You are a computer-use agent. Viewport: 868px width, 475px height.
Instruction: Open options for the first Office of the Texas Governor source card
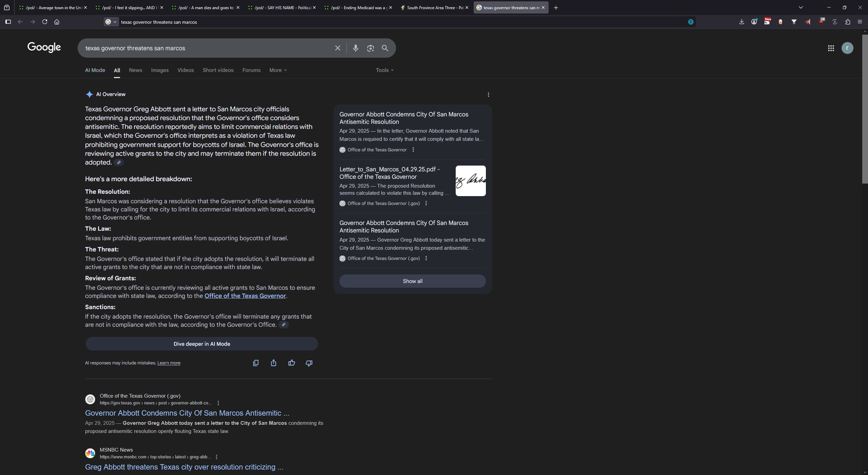[x=413, y=150]
